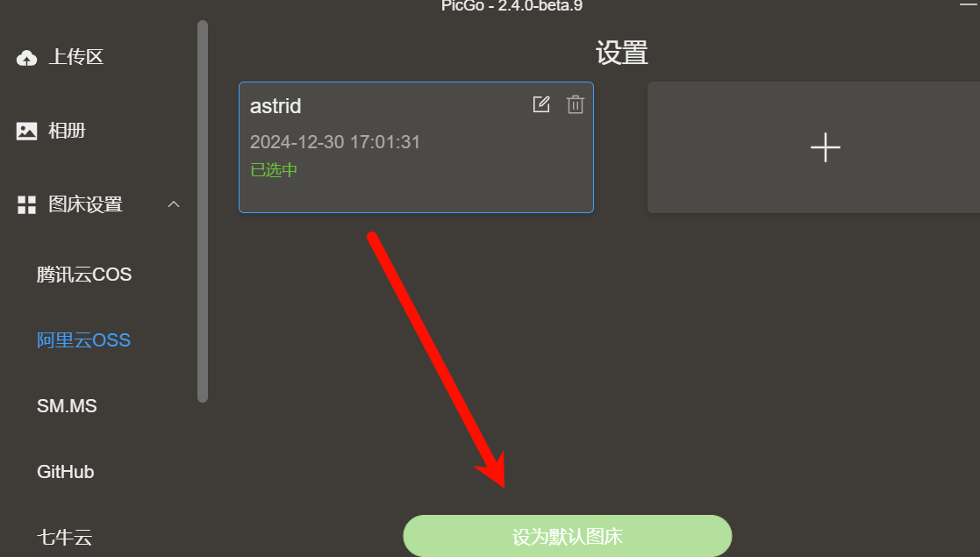Click the image host settings grid icon
The height and width of the screenshot is (557, 980).
(x=26, y=204)
